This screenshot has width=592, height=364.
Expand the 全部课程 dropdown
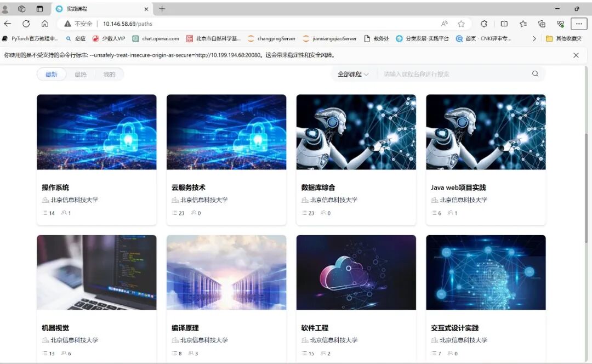(x=353, y=74)
